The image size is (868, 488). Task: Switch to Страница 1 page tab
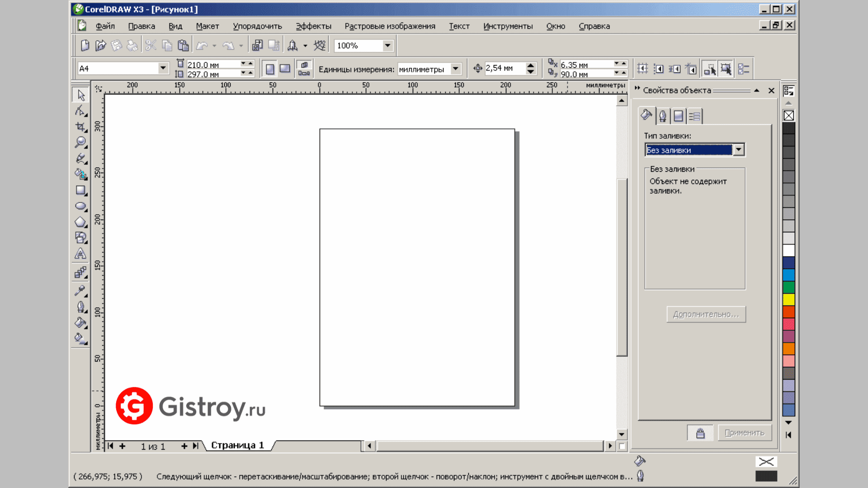(x=237, y=446)
